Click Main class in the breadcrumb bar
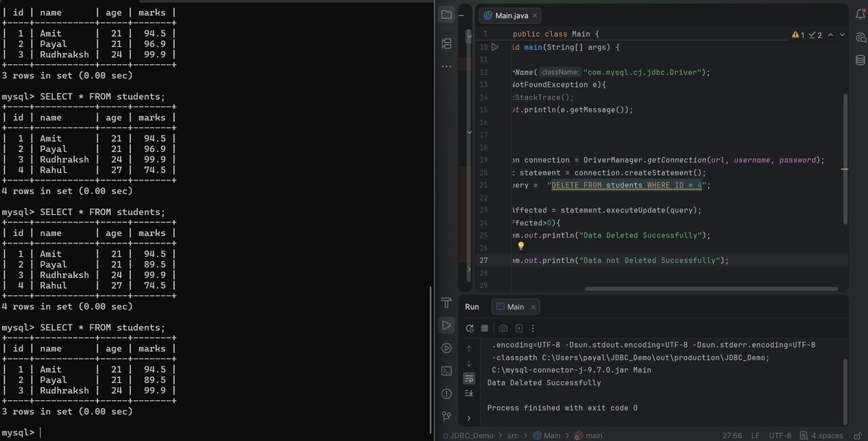 [547, 435]
